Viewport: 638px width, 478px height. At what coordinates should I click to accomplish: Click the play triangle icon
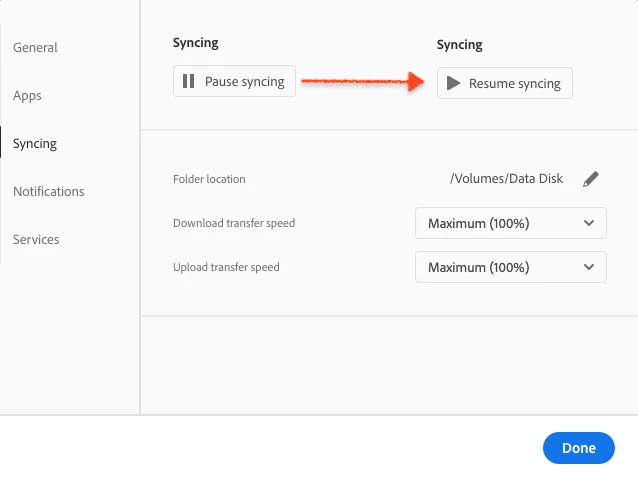pos(453,83)
